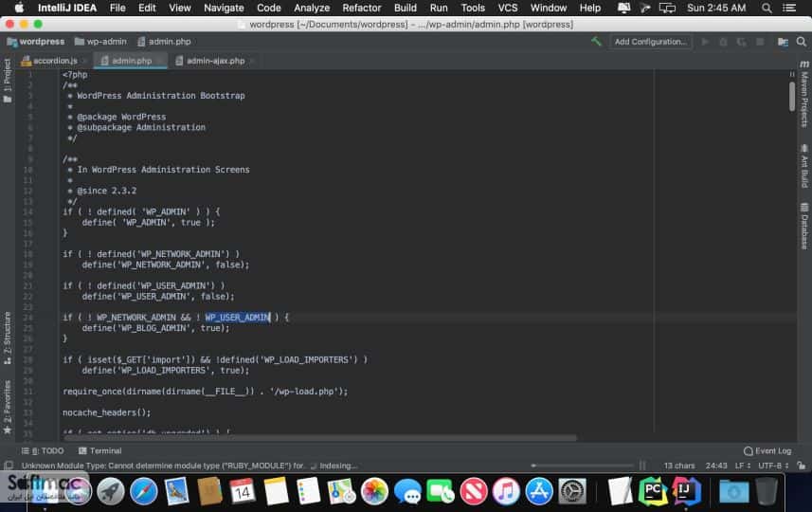Click the Stop square icon in toolbar
The width and height of the screenshot is (812, 512).
pyautogui.click(x=760, y=42)
